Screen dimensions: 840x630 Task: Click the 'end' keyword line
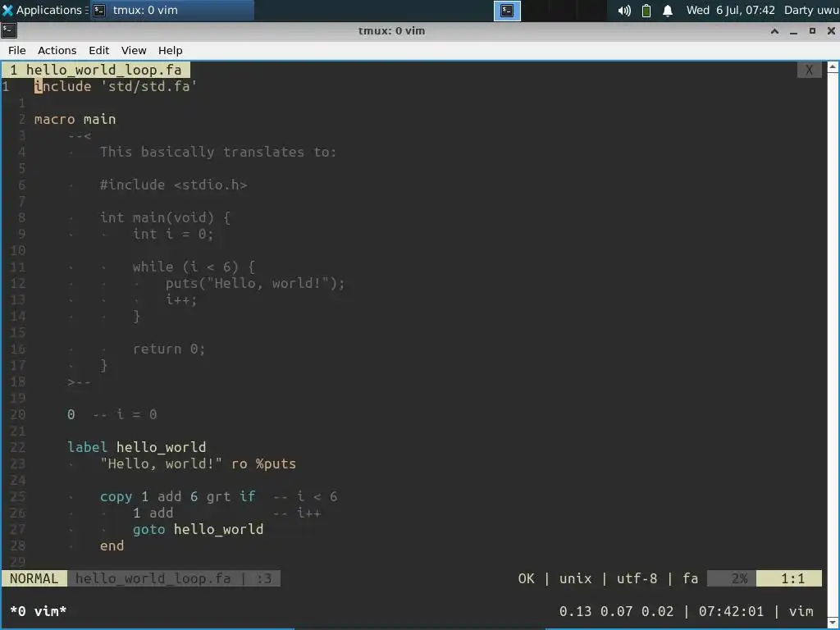pos(112,546)
